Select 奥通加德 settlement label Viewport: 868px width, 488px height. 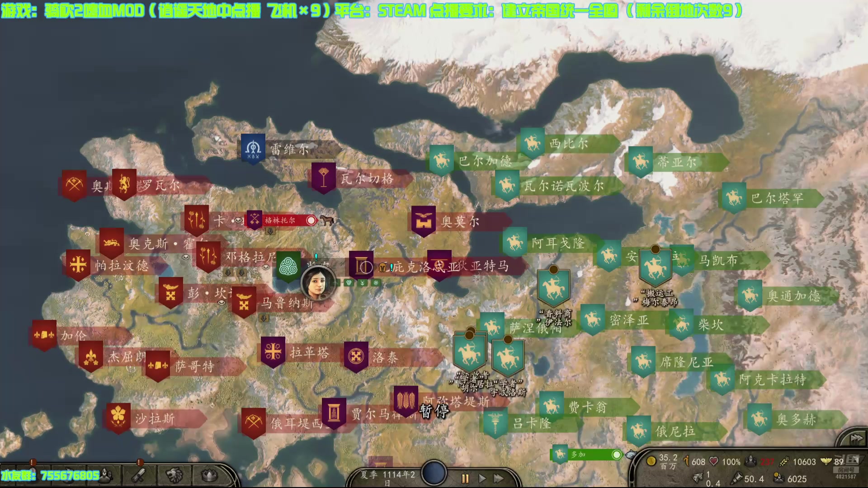[x=794, y=296]
